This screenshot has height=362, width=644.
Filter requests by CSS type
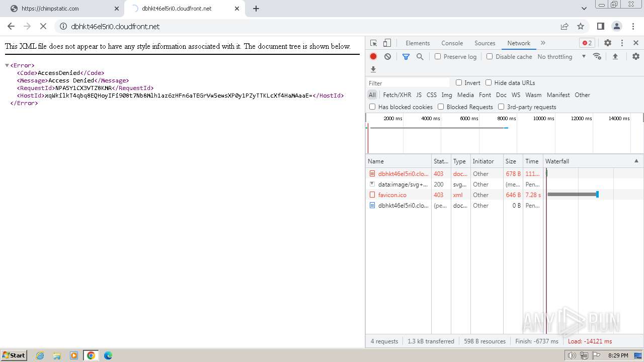coord(432,95)
